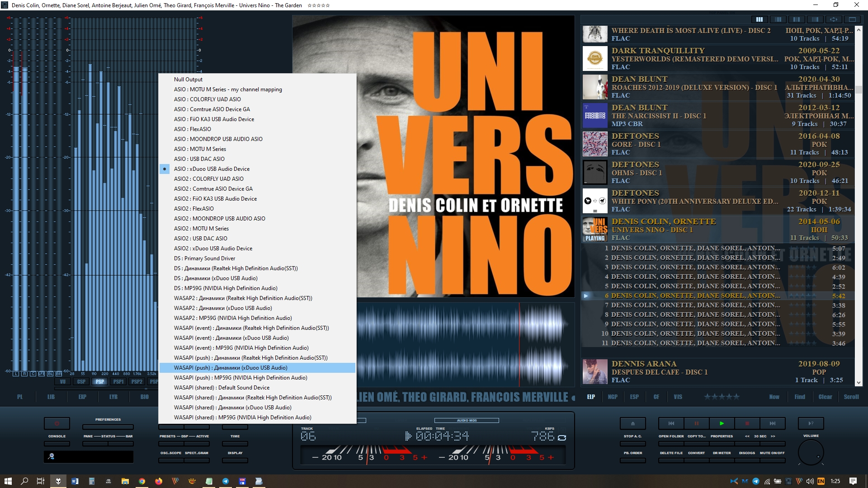Click the green Play button

coord(722,423)
